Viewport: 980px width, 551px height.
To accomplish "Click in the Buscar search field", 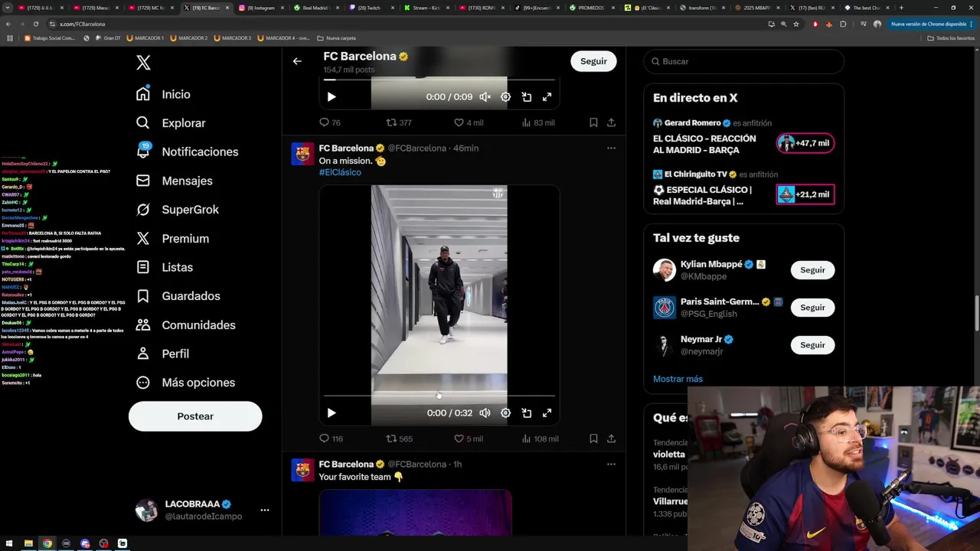I will 744,61.
